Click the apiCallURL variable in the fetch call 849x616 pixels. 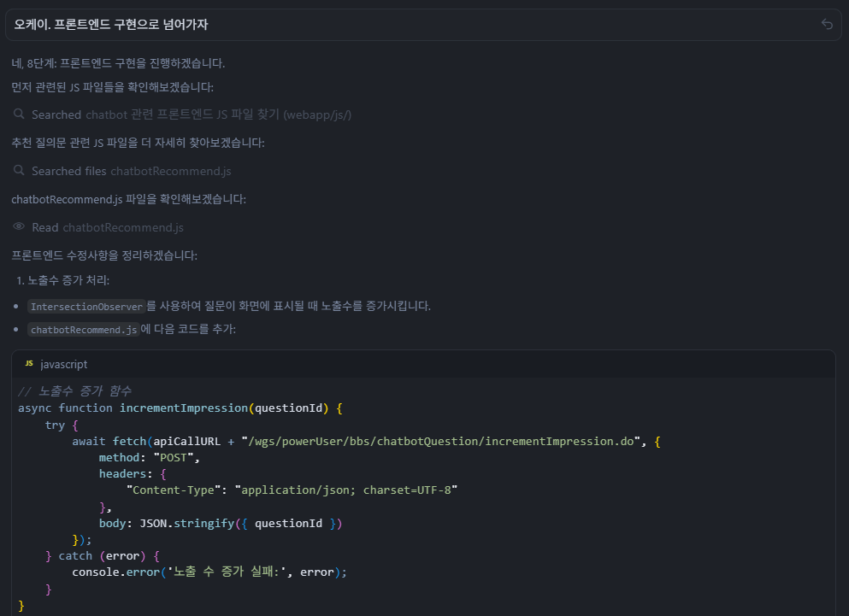(187, 442)
